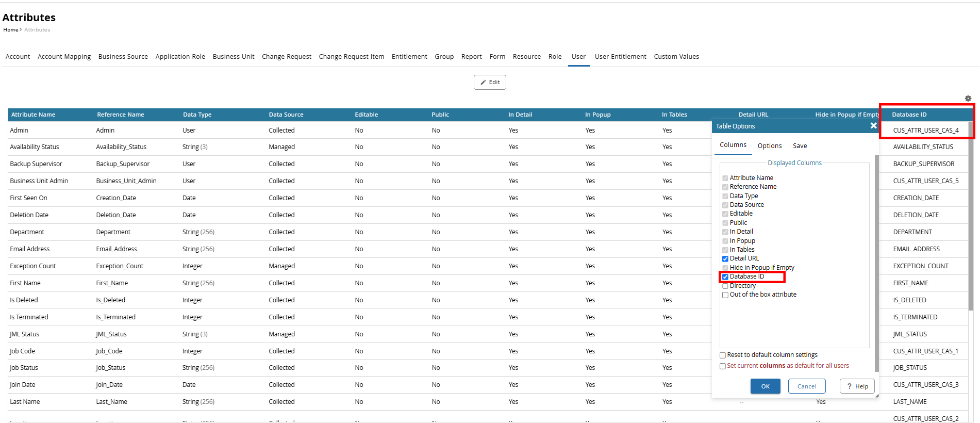This screenshot has height=423, width=980.
Task: Enable Set current columns as default for all users
Action: (x=723, y=366)
